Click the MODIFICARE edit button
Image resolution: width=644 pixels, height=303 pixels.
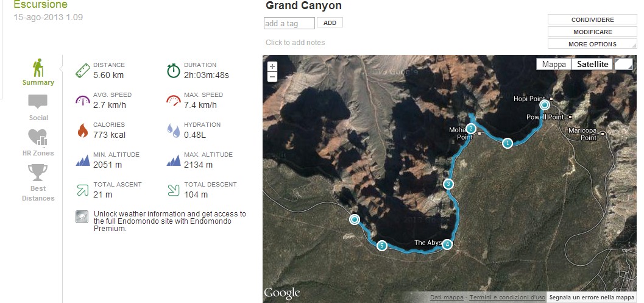tap(592, 32)
